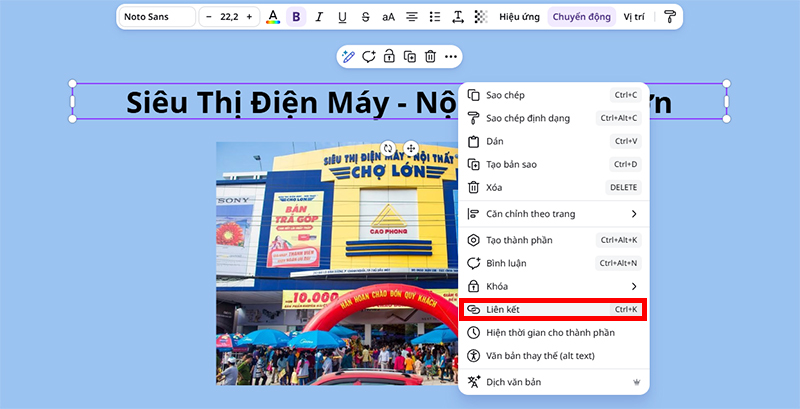The image size is (800, 409).
Task: Lock the element from floating toolbar
Action: coord(389,57)
